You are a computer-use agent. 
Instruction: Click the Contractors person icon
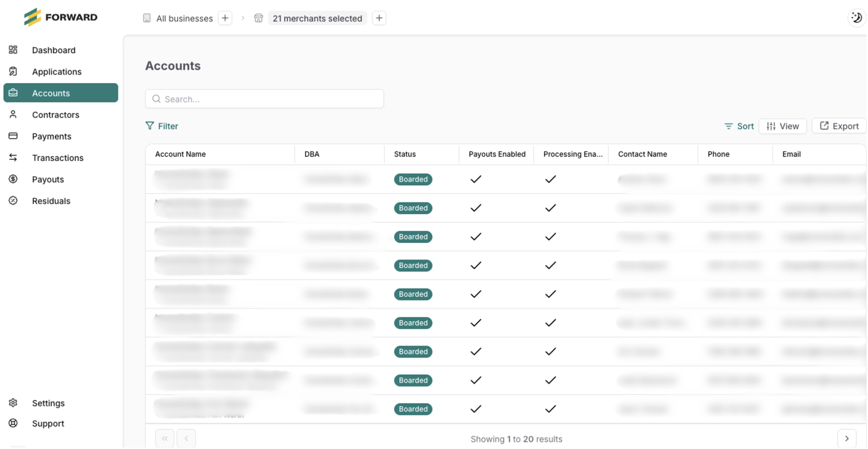point(13,115)
